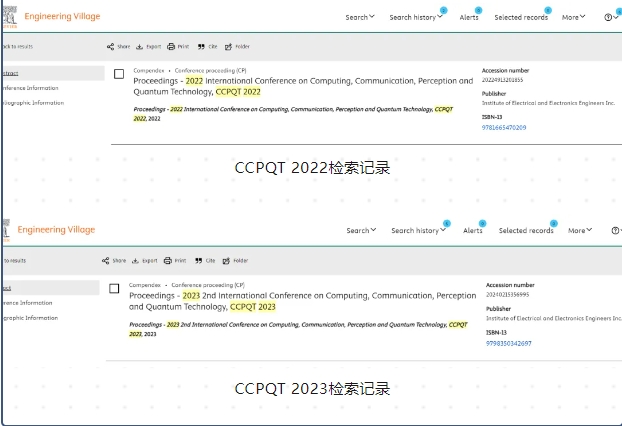Tick the checkbox for the CCPQT 2022 proceedings
This screenshot has height=426, width=622.
coord(119,74)
